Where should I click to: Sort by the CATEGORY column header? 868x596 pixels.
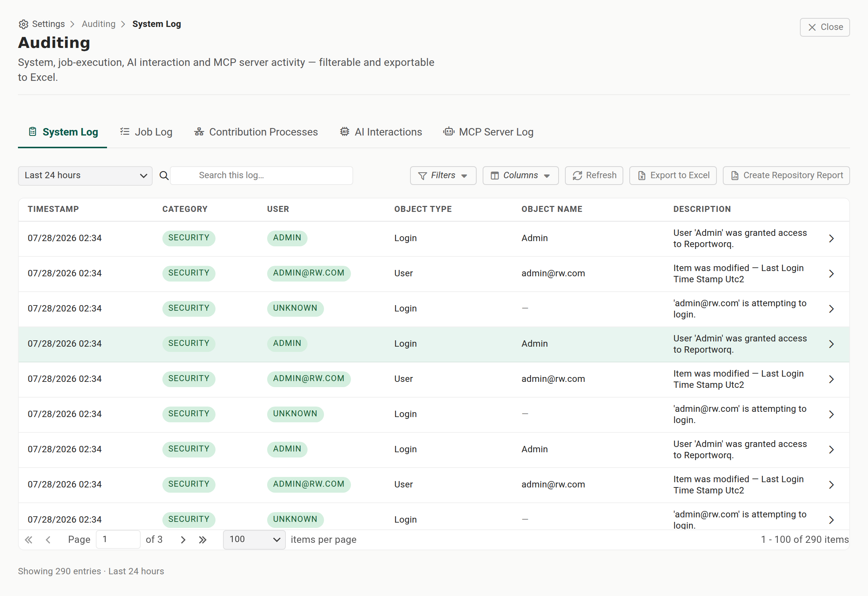[185, 209]
